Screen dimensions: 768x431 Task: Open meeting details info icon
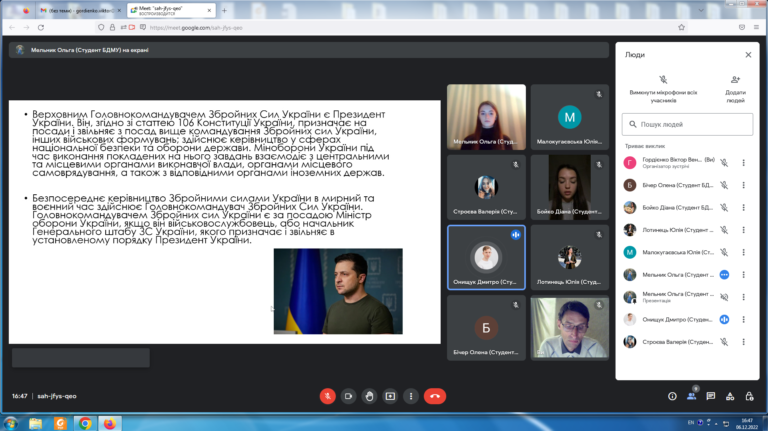pos(672,396)
